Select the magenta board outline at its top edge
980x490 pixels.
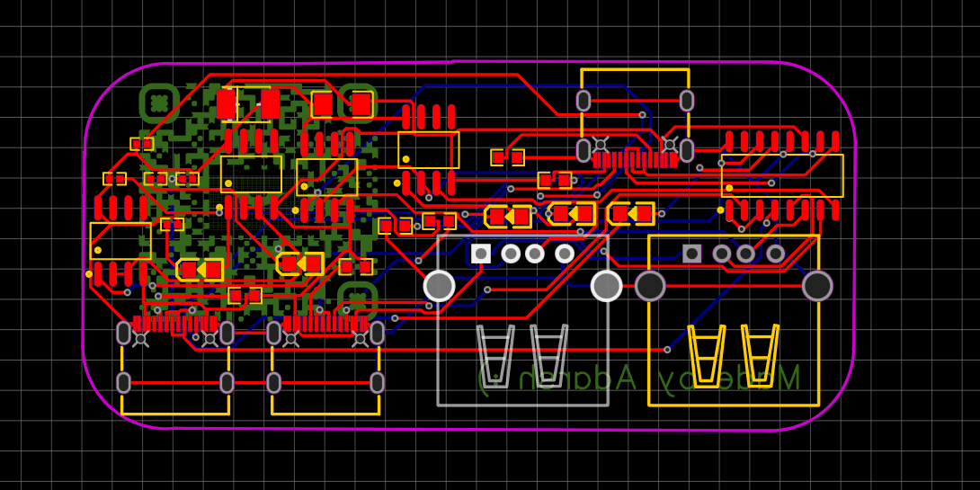[x=468, y=62]
